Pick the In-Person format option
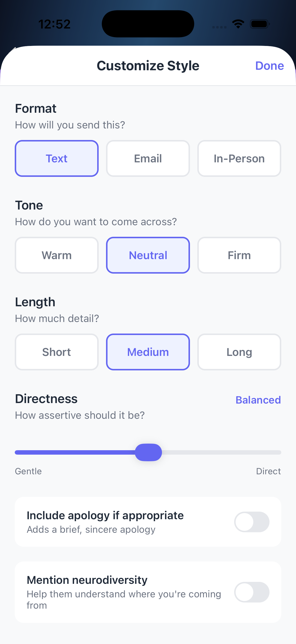 tap(239, 158)
